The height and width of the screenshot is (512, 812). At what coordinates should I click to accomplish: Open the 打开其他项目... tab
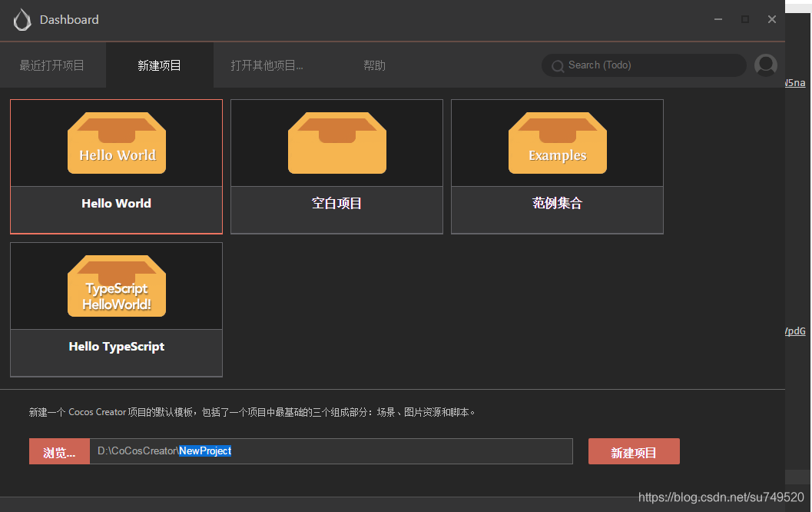[267, 65]
